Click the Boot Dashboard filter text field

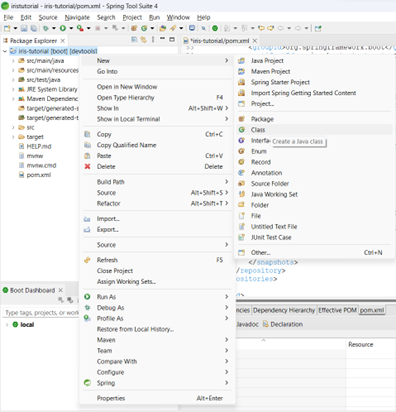pos(41,313)
